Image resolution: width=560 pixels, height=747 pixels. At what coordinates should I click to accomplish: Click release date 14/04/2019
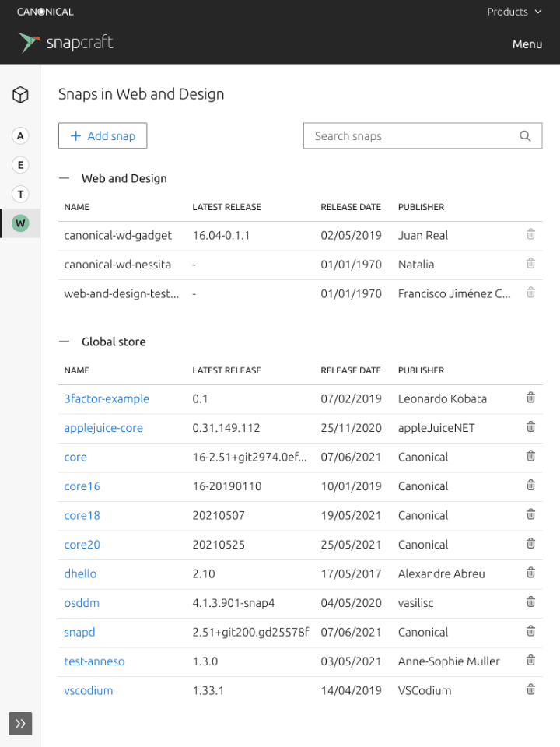(351, 690)
